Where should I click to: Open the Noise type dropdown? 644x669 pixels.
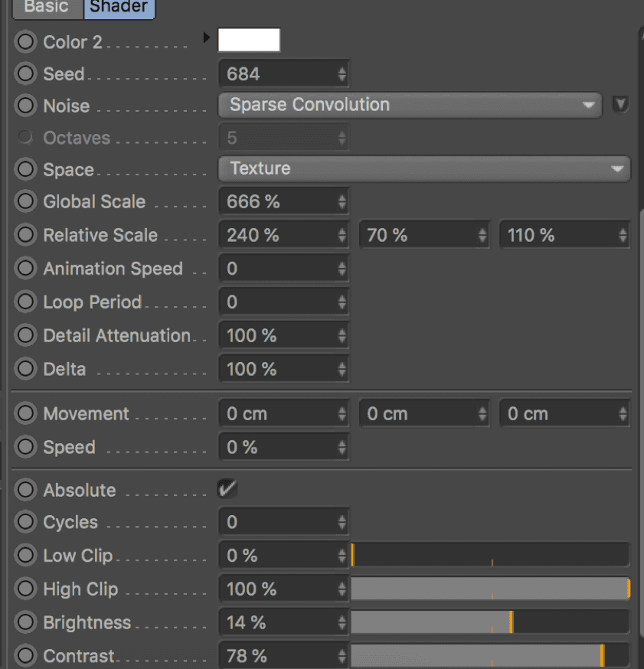coord(409,105)
